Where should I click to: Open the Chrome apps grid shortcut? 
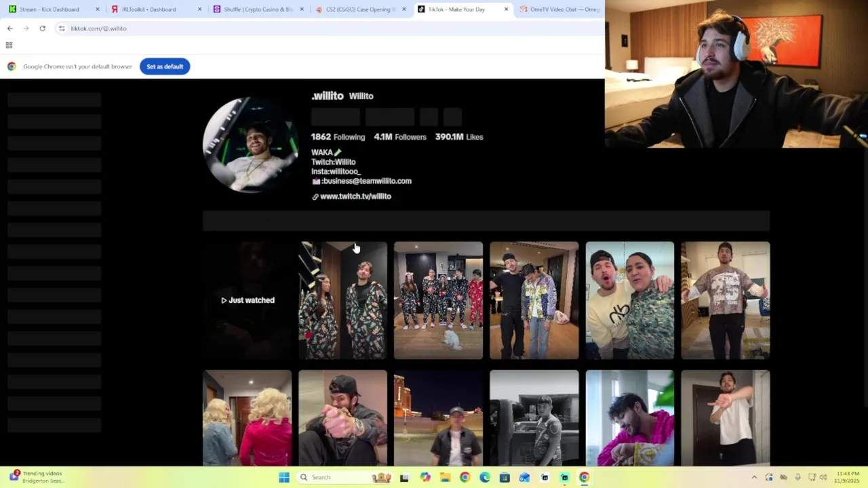[x=9, y=45]
